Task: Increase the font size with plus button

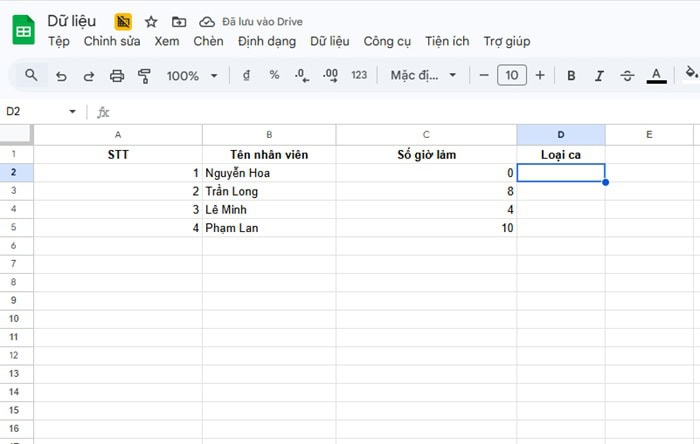Action: 540,75
